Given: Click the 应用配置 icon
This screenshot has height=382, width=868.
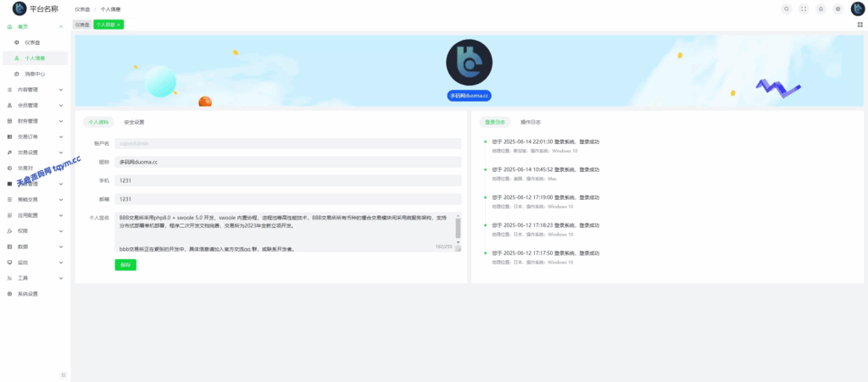Looking at the screenshot, I should click(x=9, y=215).
